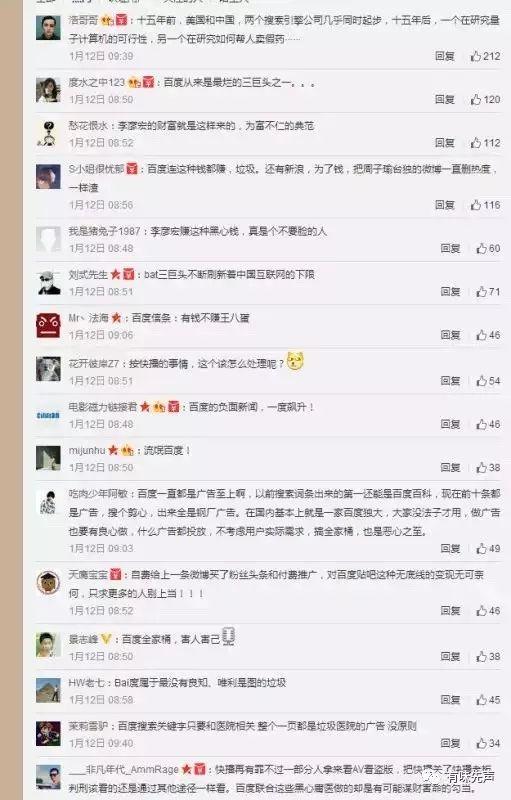Click the cat emoji in 花开彼岸Z7's comment
This screenshot has height=800, width=511.
(x=295, y=361)
